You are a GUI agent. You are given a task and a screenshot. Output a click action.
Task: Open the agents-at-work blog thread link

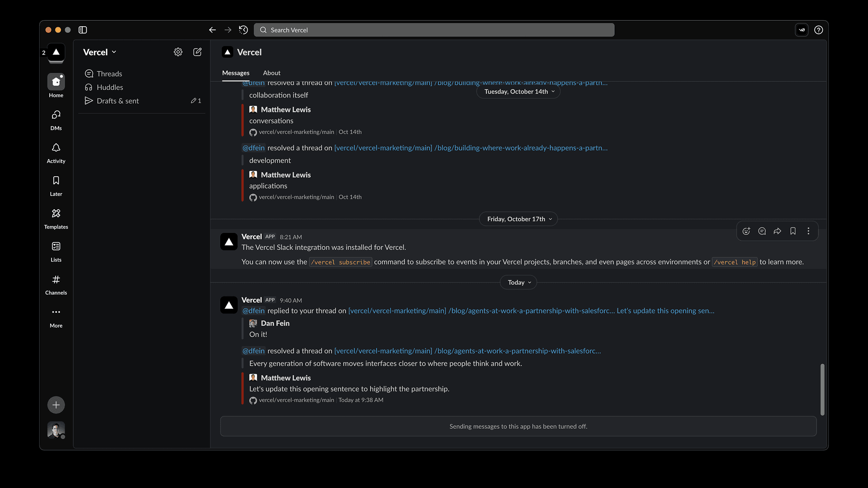pos(531,311)
